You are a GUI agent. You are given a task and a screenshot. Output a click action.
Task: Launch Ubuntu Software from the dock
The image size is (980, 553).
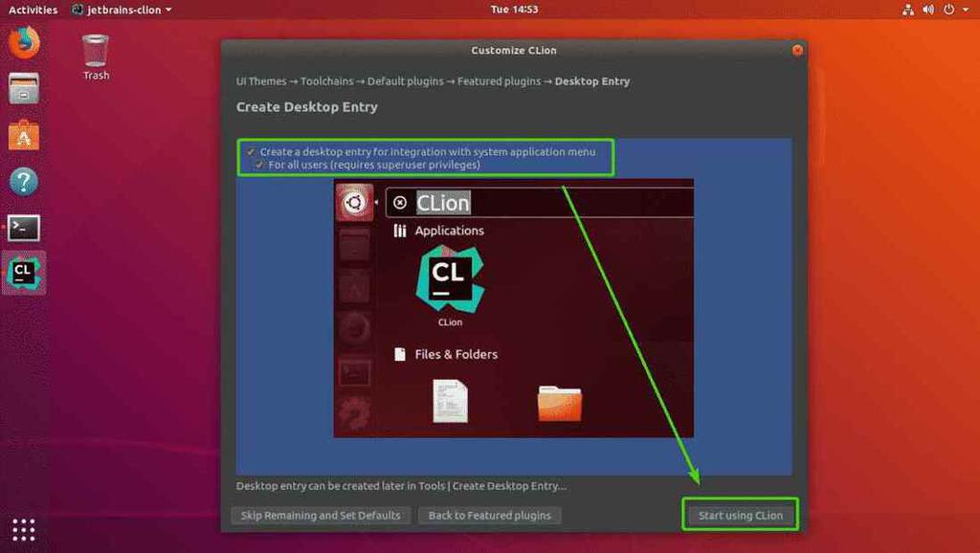24,135
